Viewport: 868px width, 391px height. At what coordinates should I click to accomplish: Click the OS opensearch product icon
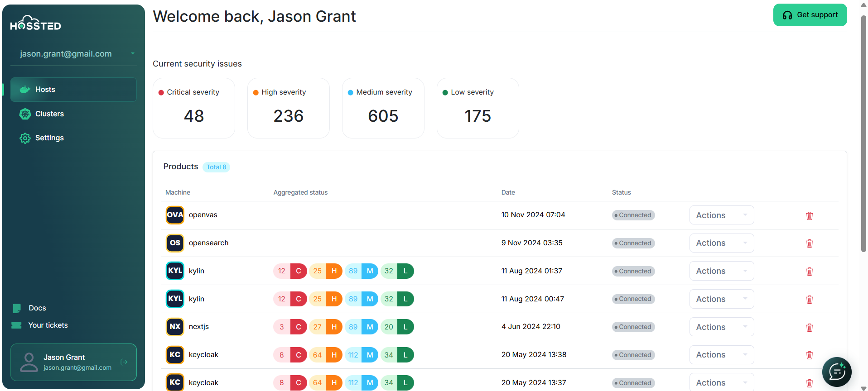point(175,243)
